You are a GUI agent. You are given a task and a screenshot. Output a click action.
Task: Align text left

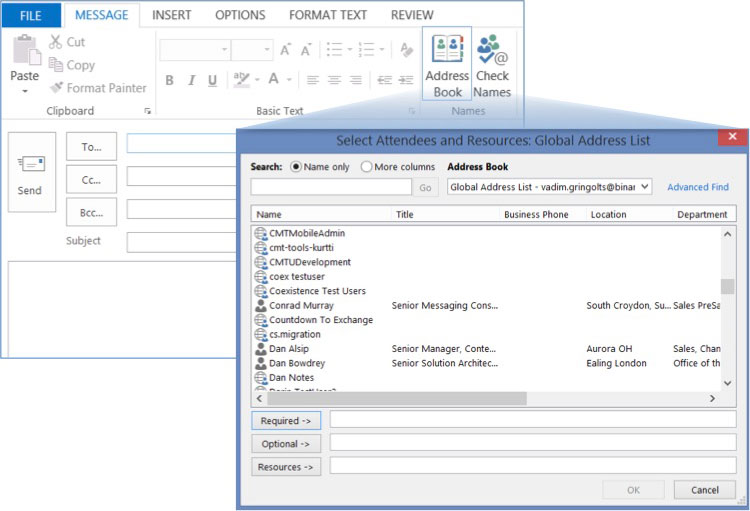pyautogui.click(x=313, y=80)
